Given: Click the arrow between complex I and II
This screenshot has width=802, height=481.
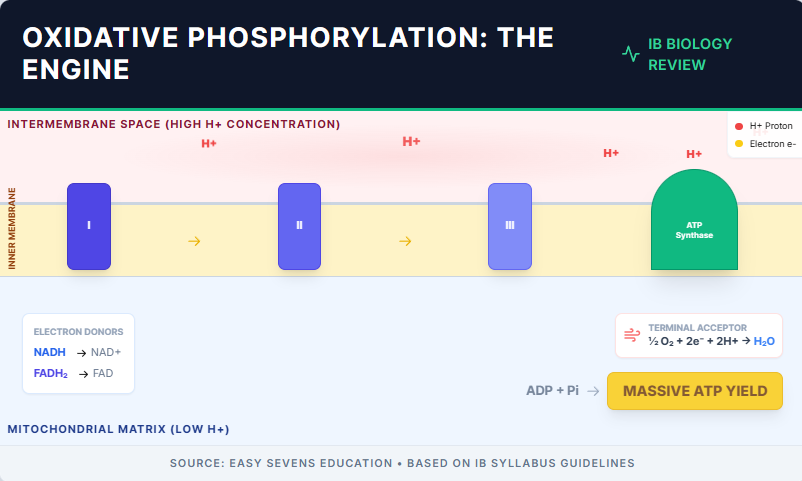Looking at the screenshot, I should [x=194, y=241].
